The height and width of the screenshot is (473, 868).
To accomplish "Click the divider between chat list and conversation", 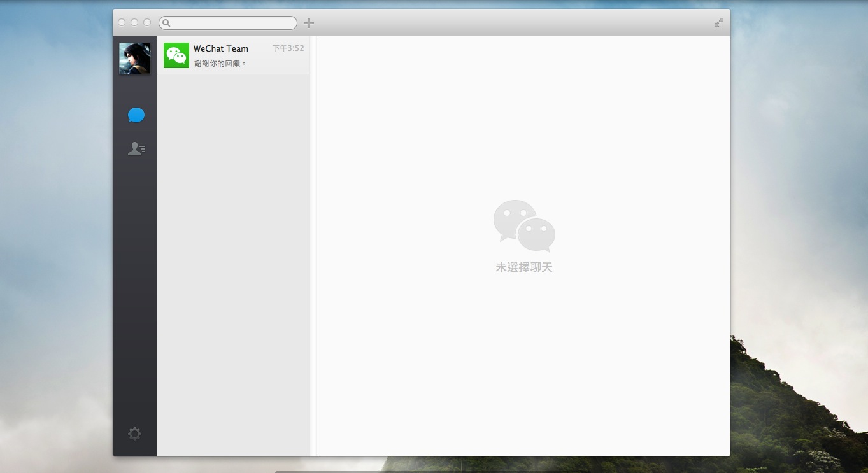I will click(317, 255).
